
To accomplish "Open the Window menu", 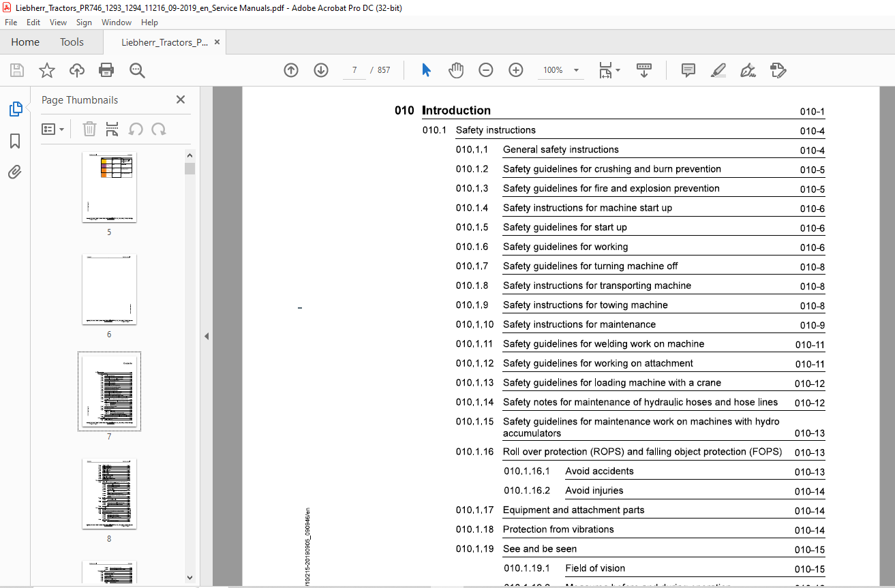I will click(x=117, y=22).
